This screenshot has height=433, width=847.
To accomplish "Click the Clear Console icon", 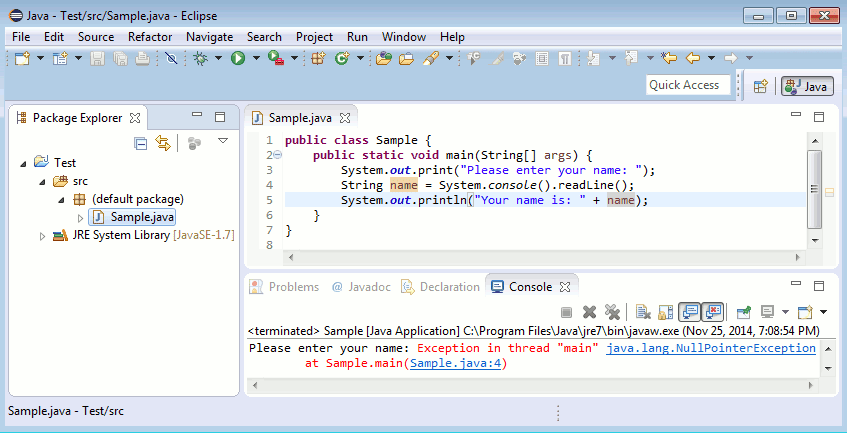I will click(643, 312).
